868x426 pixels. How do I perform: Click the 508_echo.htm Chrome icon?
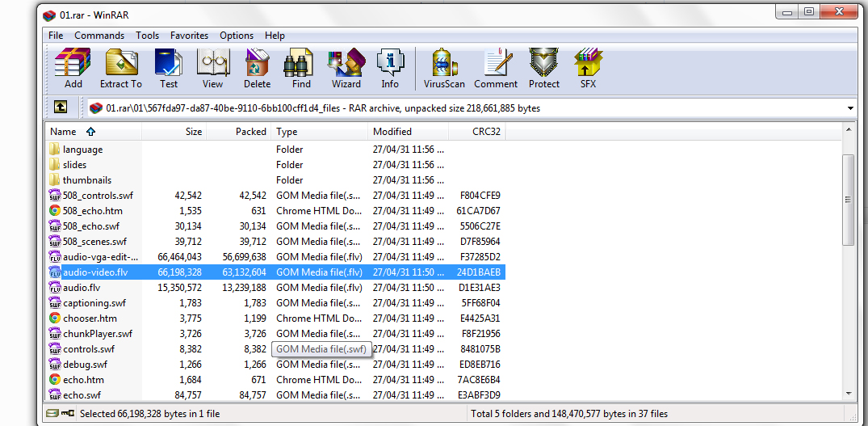click(54, 210)
